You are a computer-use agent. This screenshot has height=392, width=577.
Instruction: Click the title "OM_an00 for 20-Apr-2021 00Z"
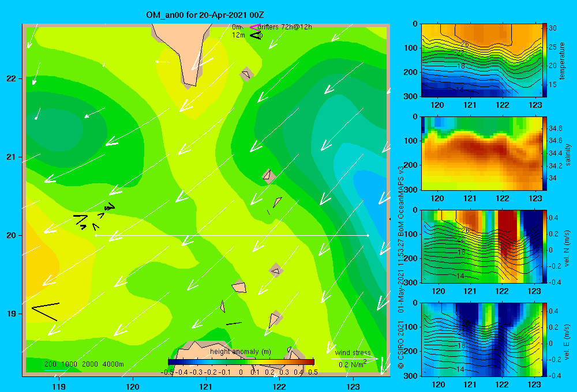205,15
